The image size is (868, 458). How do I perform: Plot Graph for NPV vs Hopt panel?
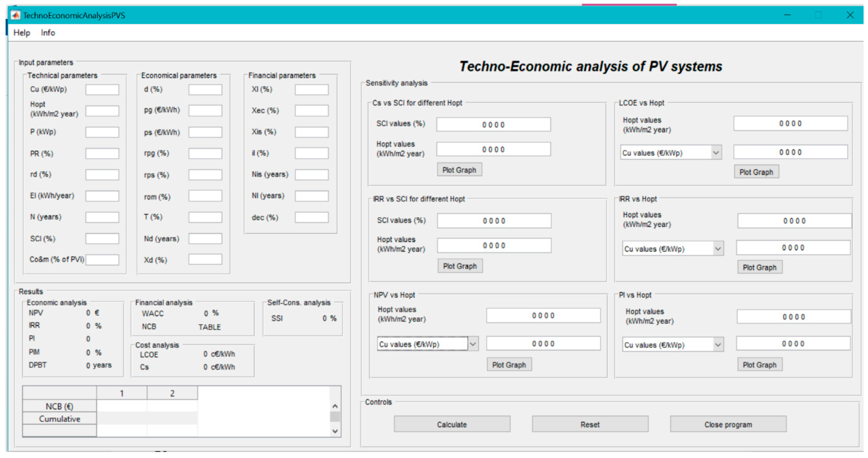click(x=509, y=365)
